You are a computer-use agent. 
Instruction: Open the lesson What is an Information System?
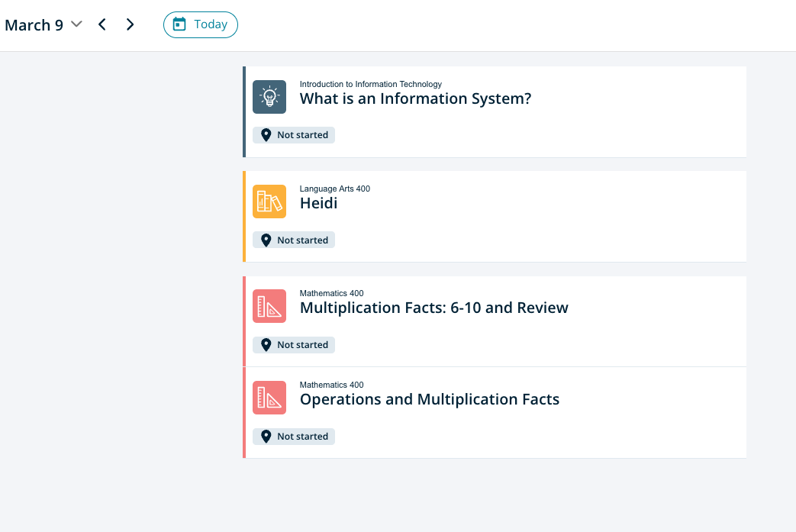pyautogui.click(x=415, y=98)
